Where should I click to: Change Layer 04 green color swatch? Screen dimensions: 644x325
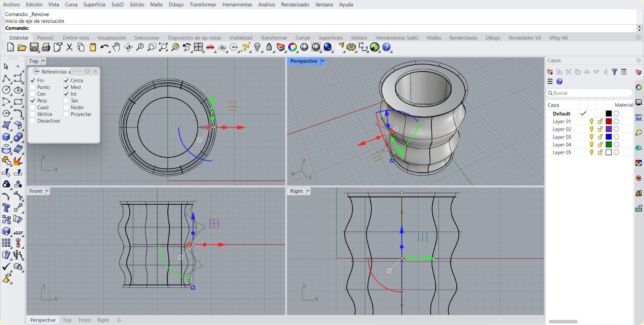609,145
